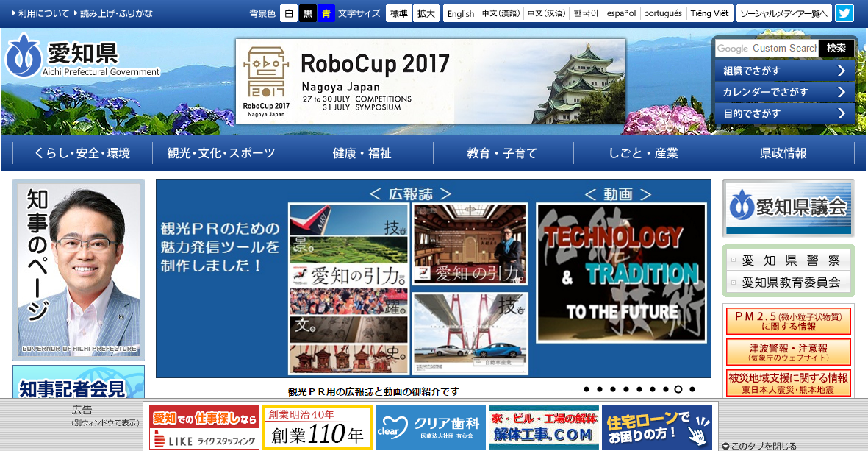
Task: Select blue background color 青
Action: click(326, 13)
